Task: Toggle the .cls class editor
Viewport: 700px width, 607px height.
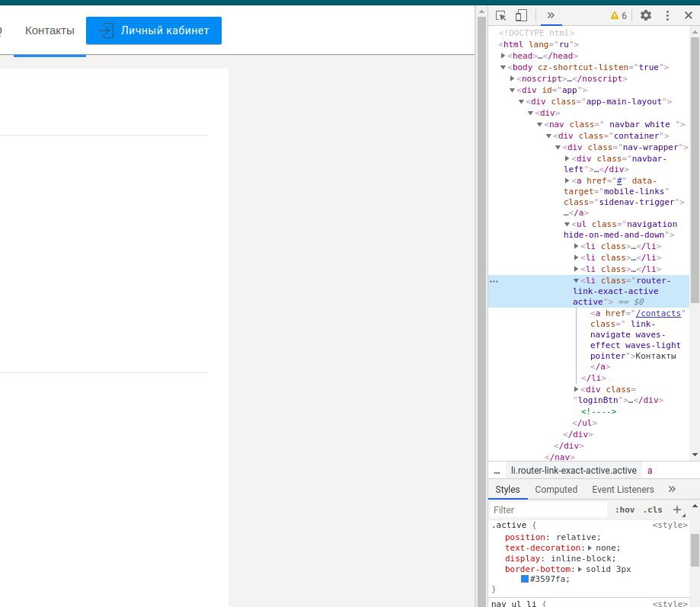Action: pyautogui.click(x=653, y=510)
